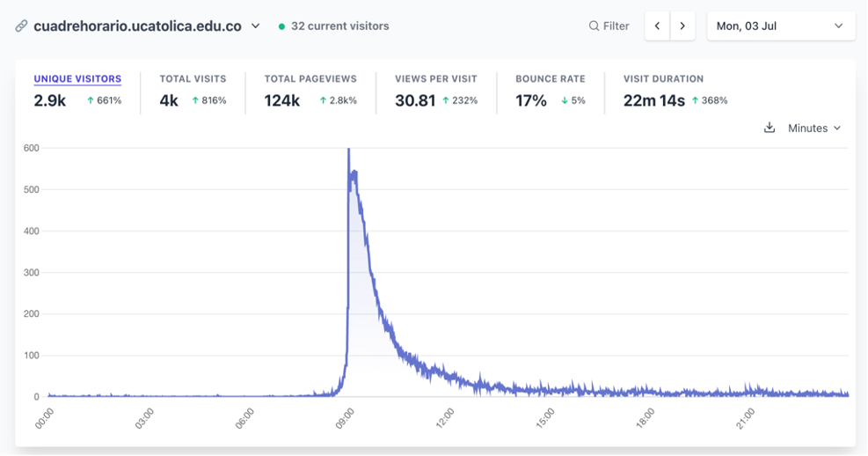Select the Unique Visitors metric
Viewport: 868px width, 456px height.
[x=77, y=79]
